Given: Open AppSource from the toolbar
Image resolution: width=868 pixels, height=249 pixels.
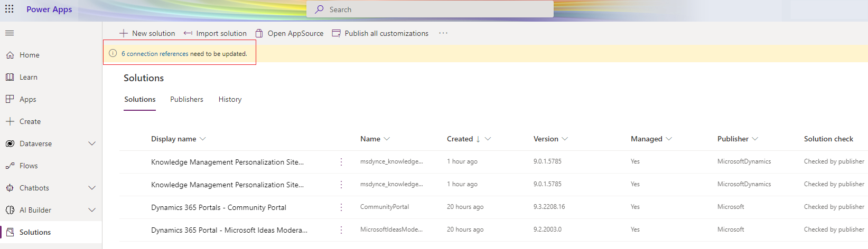Looking at the screenshot, I should click(x=290, y=33).
